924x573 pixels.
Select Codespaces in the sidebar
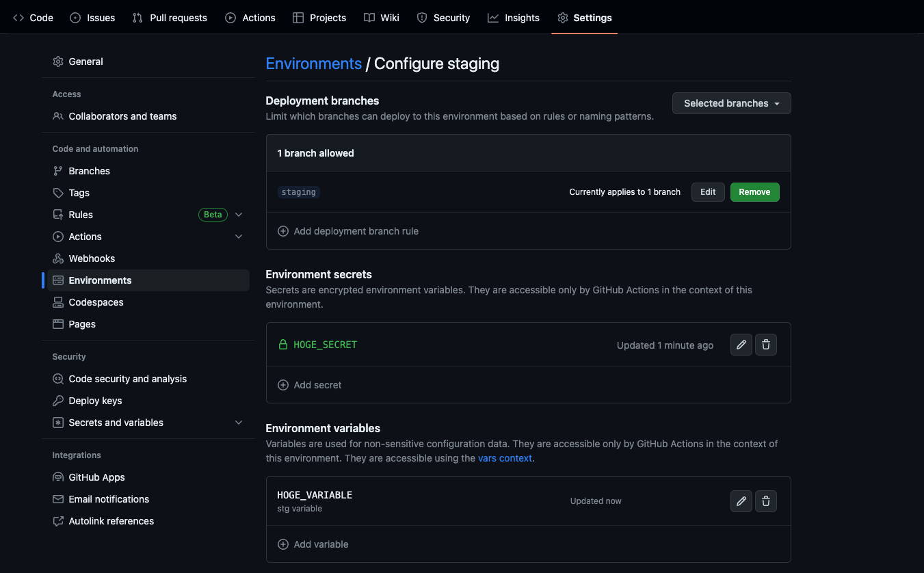pyautogui.click(x=96, y=302)
